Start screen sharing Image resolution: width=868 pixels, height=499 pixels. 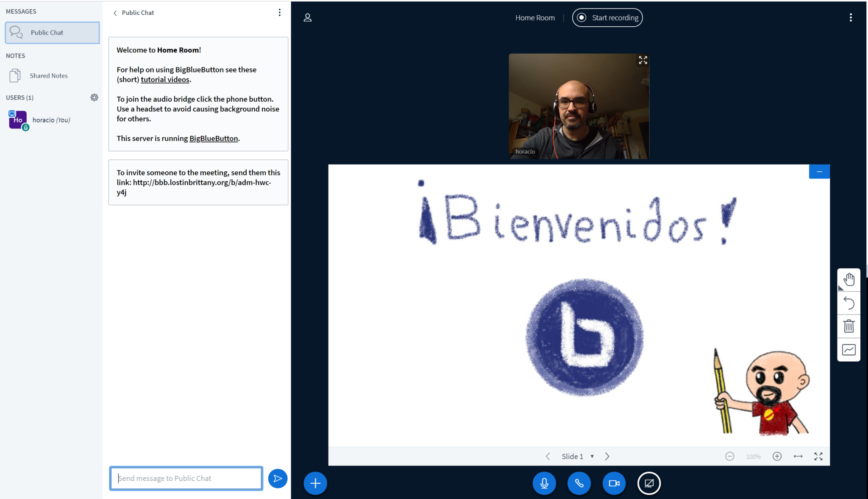pyautogui.click(x=649, y=483)
